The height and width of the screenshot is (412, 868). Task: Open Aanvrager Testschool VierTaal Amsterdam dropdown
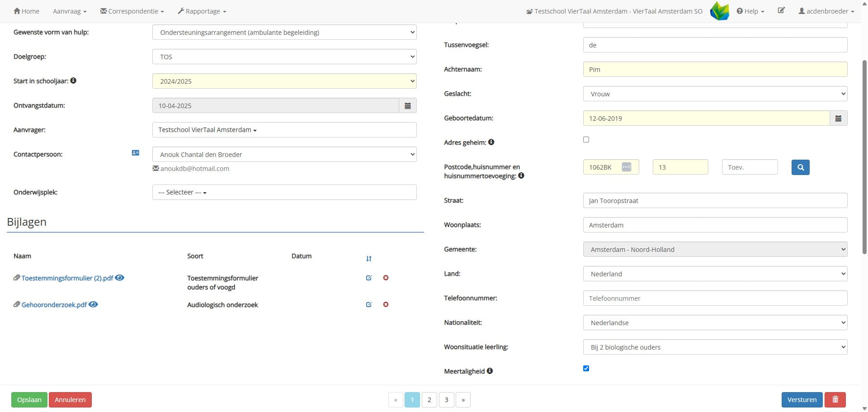click(284, 130)
